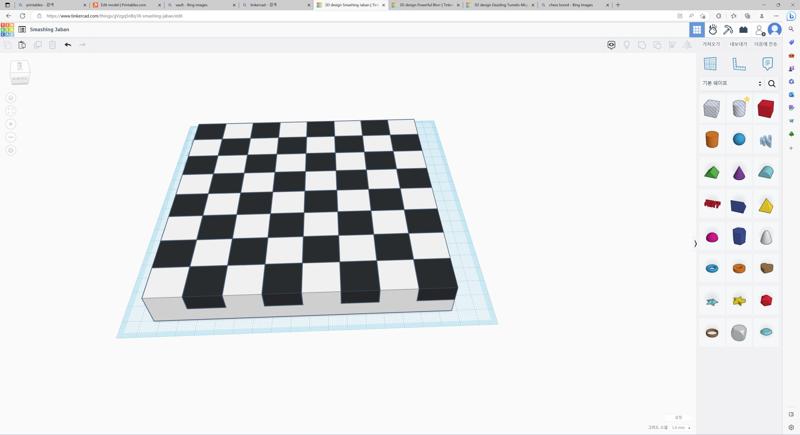Click the invite collaborator person icon
This screenshot has height=435, width=800.
[759, 30]
